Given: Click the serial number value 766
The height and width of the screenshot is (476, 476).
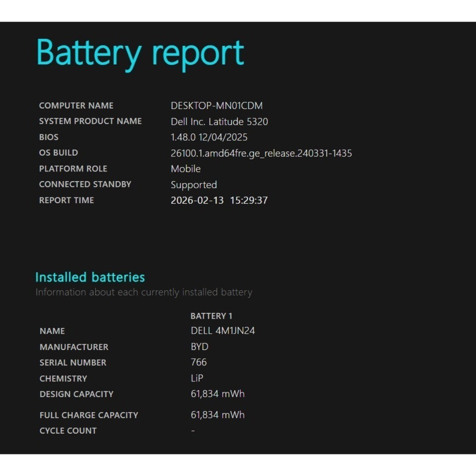Looking at the screenshot, I should click(198, 362).
